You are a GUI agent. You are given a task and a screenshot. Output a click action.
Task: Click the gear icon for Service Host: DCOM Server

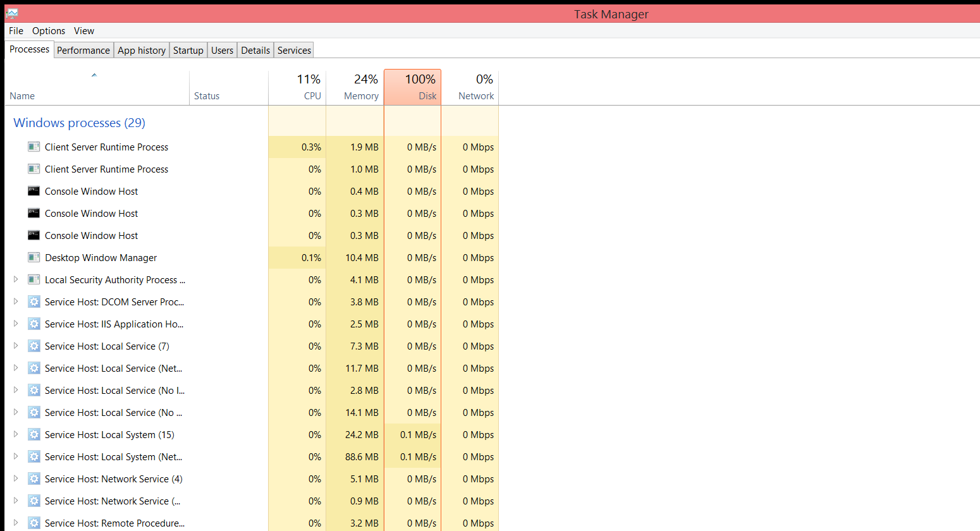[x=34, y=302]
